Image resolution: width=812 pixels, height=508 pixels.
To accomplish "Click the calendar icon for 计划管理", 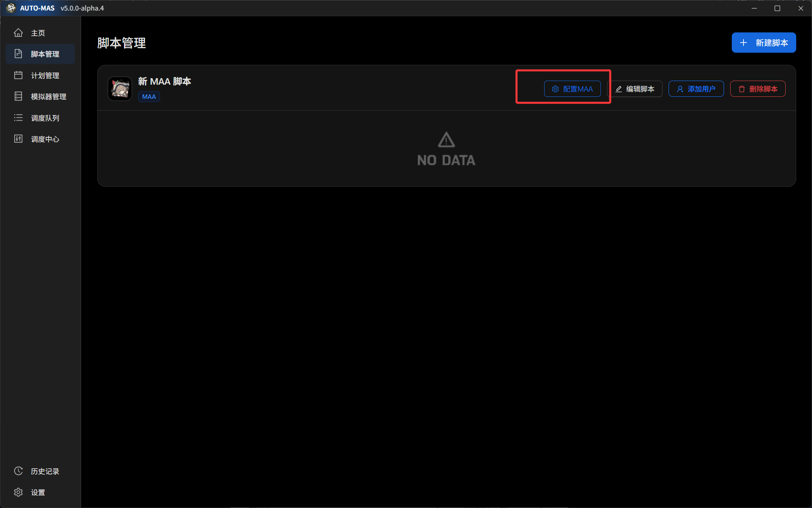I will pyautogui.click(x=18, y=75).
